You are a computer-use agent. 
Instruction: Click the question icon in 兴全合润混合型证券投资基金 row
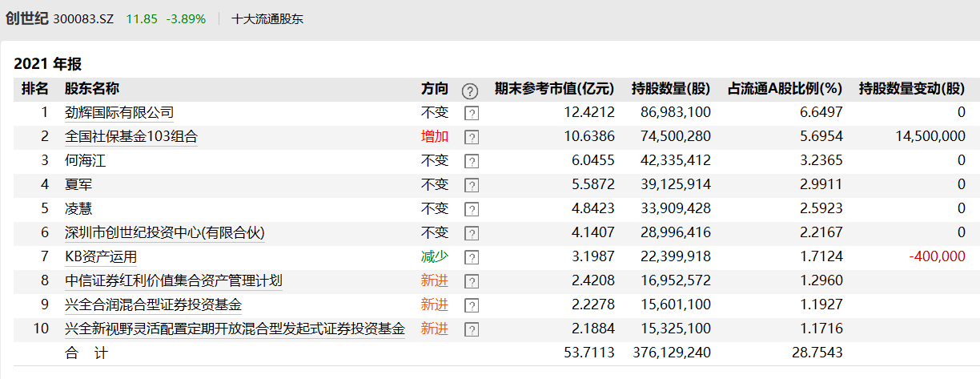tap(472, 306)
